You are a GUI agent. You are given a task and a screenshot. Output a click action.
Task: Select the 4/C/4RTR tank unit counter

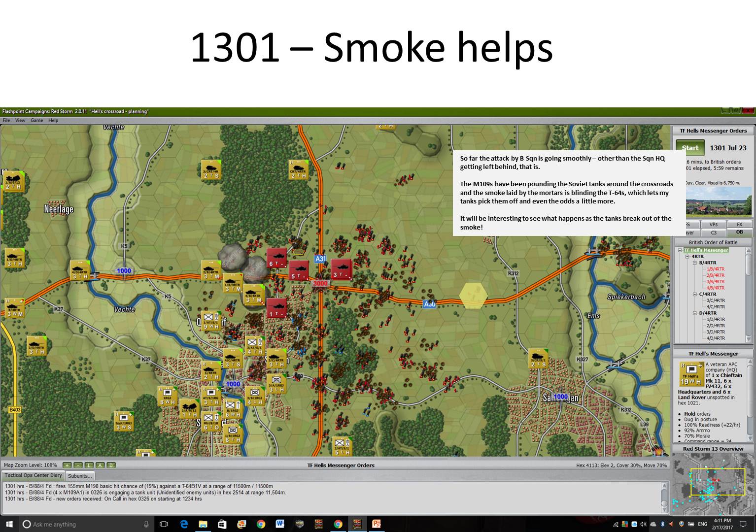233,359
